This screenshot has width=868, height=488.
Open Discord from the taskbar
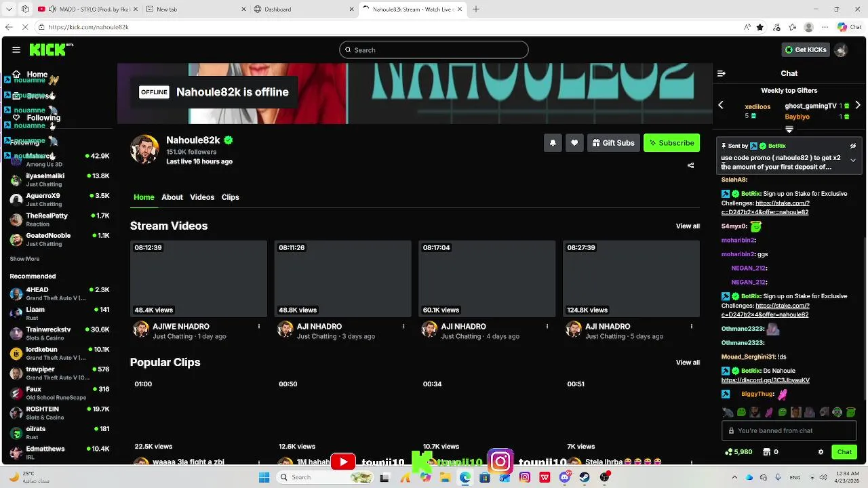(565, 477)
